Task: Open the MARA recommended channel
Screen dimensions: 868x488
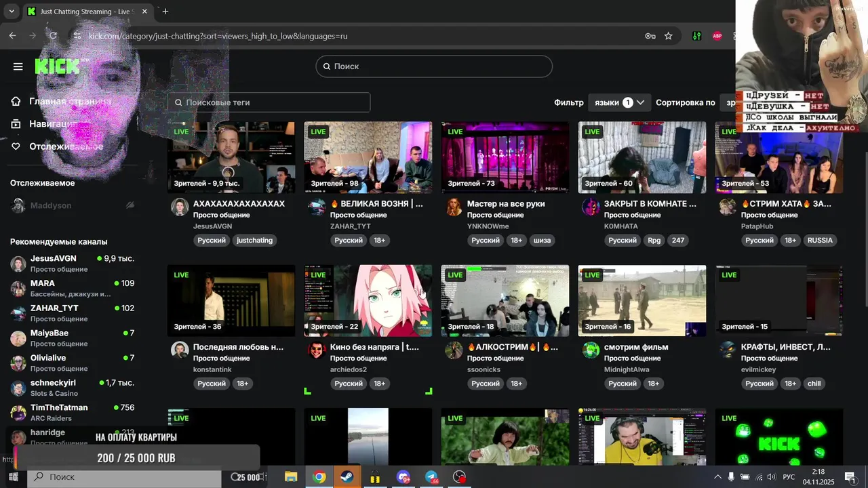Action: pyautogui.click(x=73, y=288)
